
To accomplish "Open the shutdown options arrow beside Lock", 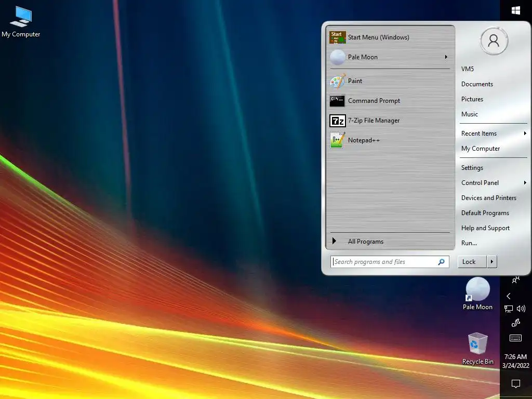I will click(492, 262).
